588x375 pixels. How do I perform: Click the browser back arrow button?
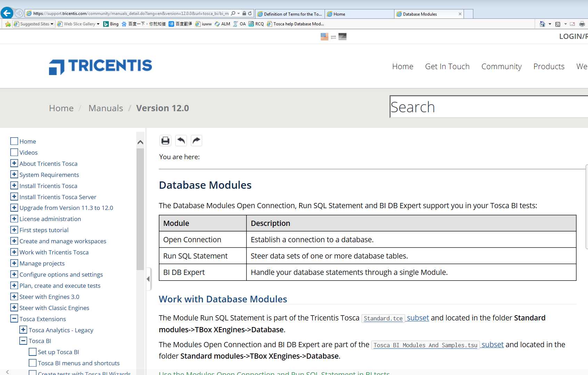[x=7, y=13]
